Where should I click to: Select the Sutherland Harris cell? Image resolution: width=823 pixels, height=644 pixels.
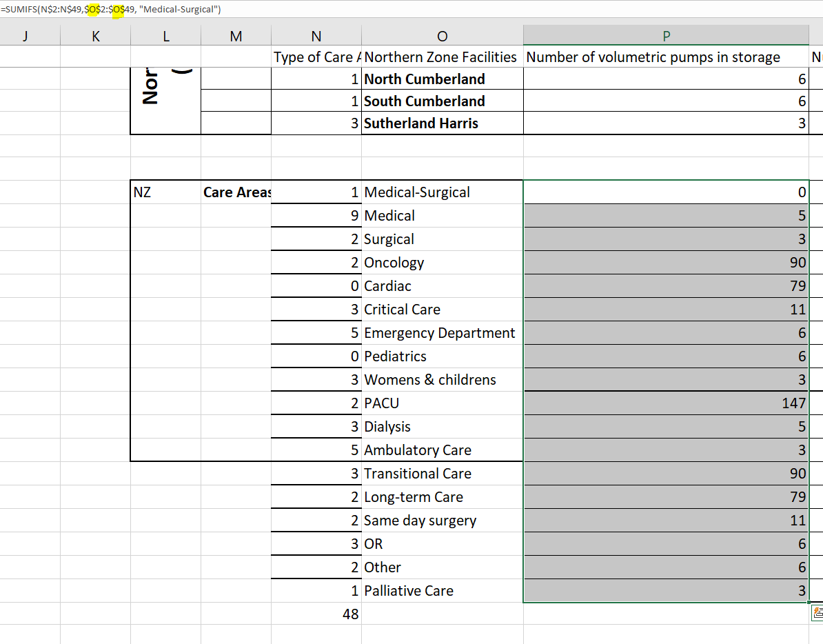[x=442, y=123]
